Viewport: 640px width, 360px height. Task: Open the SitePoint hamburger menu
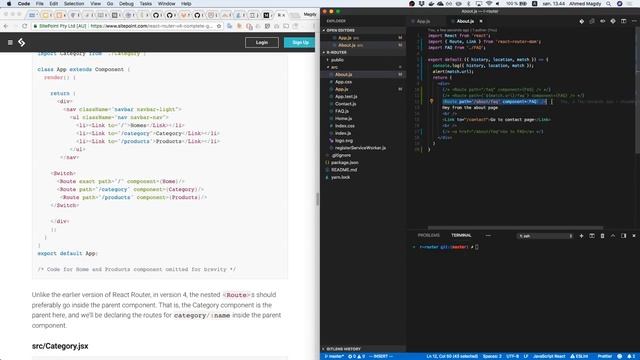[10, 42]
